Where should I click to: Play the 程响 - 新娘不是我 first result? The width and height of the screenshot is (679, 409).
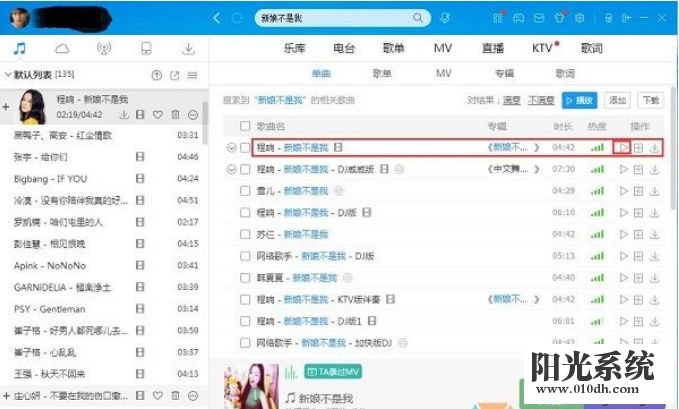(622, 148)
